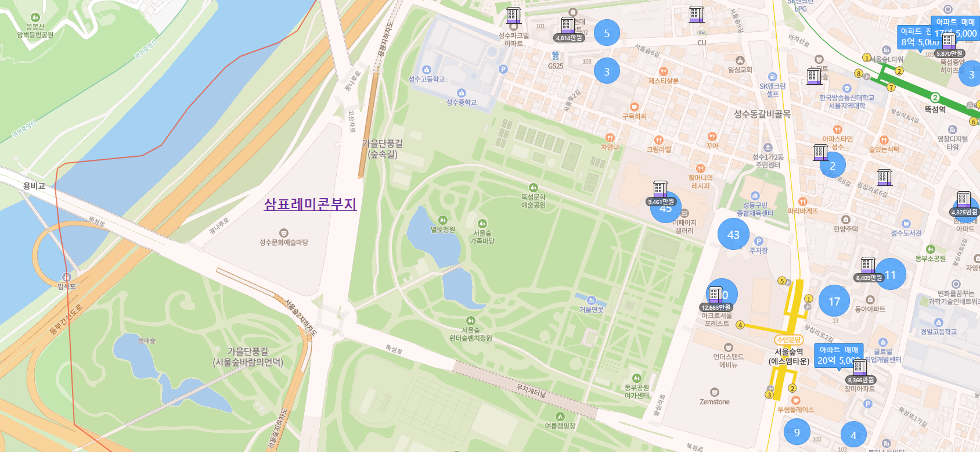Click the apartment marker priced 8,409만원

(869, 270)
